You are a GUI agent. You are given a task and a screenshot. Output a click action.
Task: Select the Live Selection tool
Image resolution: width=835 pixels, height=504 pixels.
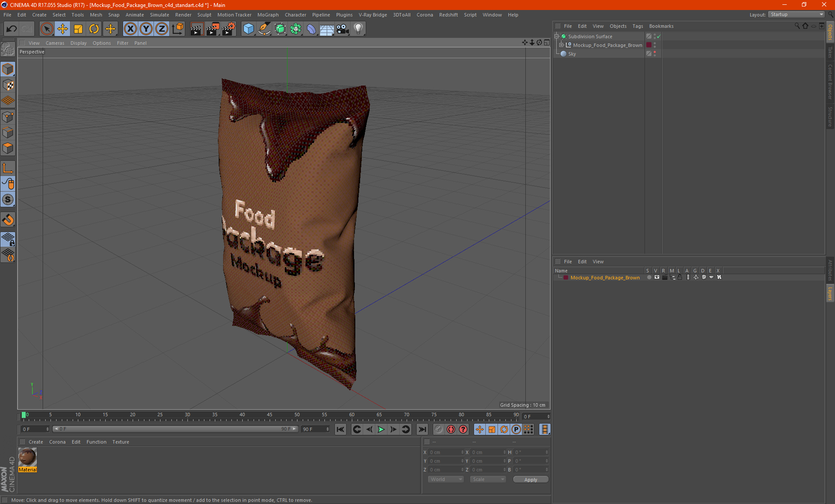[x=47, y=29]
